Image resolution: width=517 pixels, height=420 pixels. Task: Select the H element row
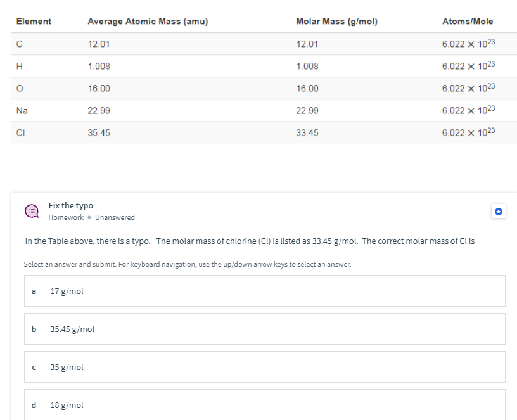[253, 66]
